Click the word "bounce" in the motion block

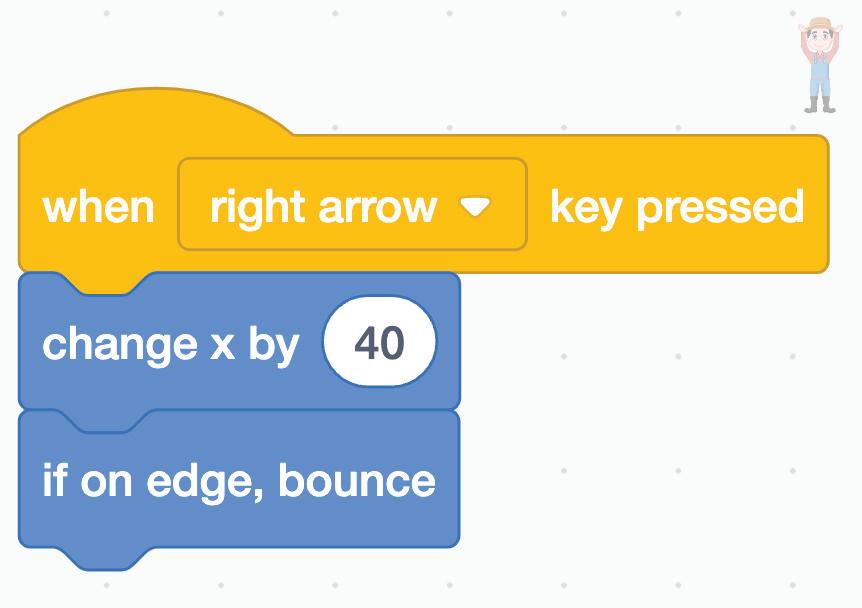pyautogui.click(x=357, y=481)
